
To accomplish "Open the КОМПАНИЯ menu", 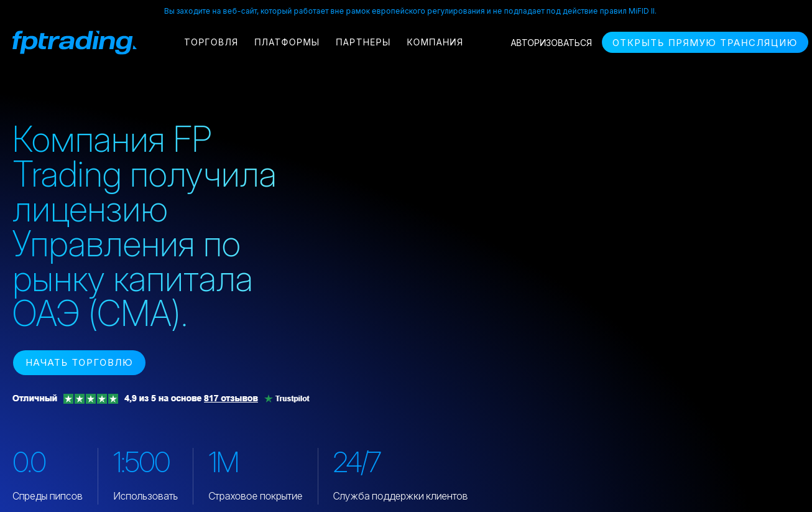I will click(x=435, y=42).
